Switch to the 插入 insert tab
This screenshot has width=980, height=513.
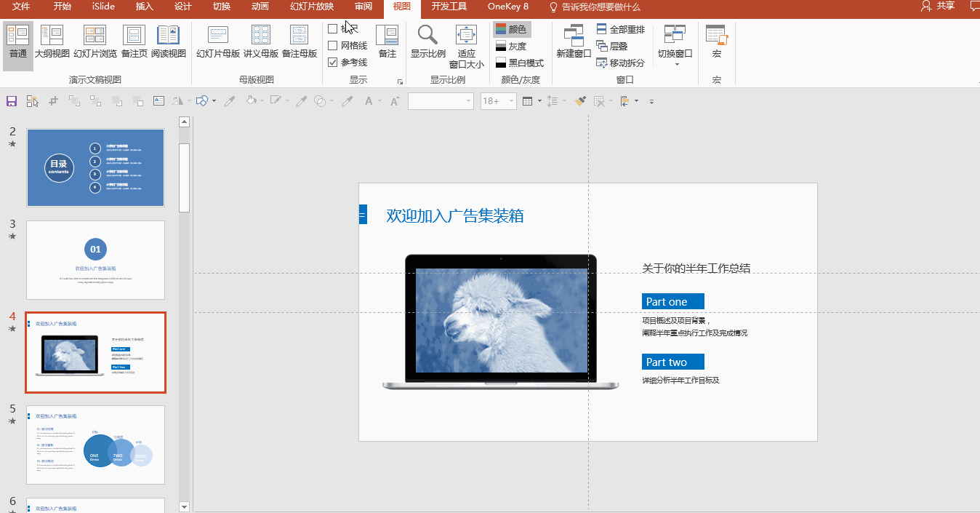coord(145,7)
